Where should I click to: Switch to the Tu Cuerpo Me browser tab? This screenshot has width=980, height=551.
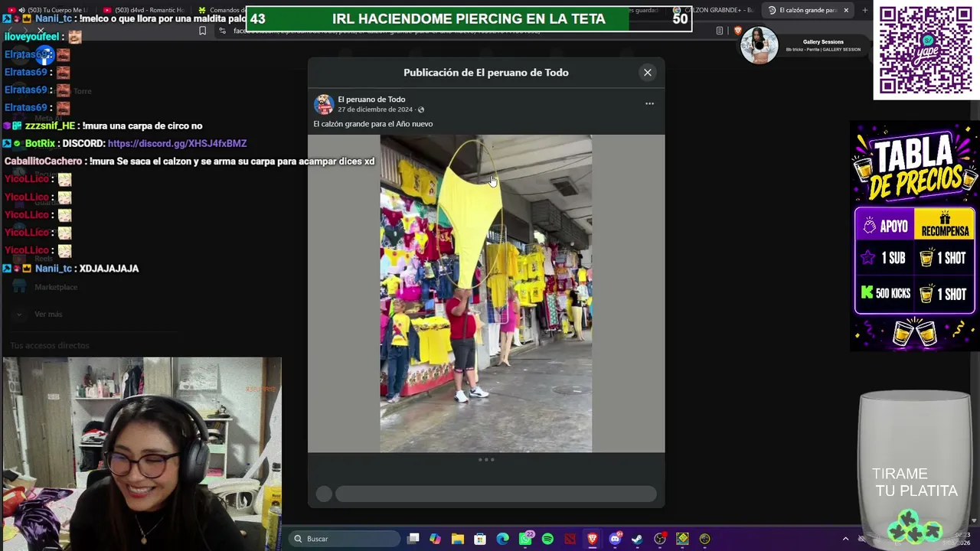click(x=53, y=10)
